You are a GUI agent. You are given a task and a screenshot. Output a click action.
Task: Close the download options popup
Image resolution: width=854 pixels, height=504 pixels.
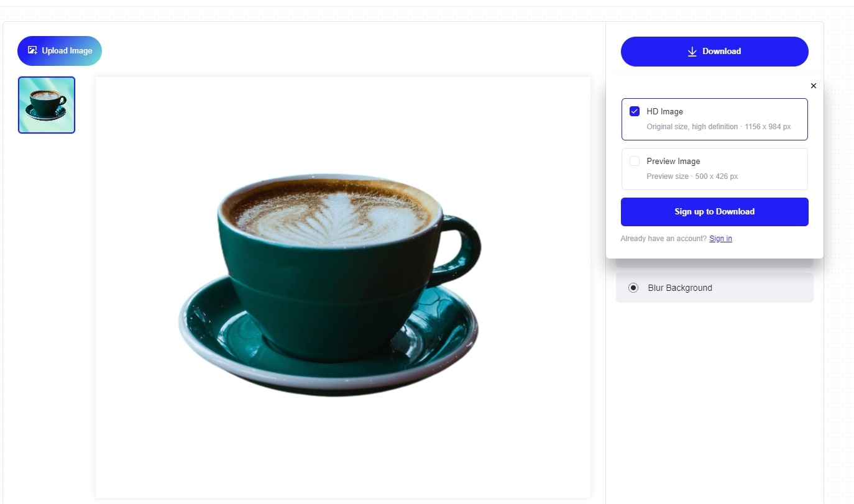tap(813, 86)
